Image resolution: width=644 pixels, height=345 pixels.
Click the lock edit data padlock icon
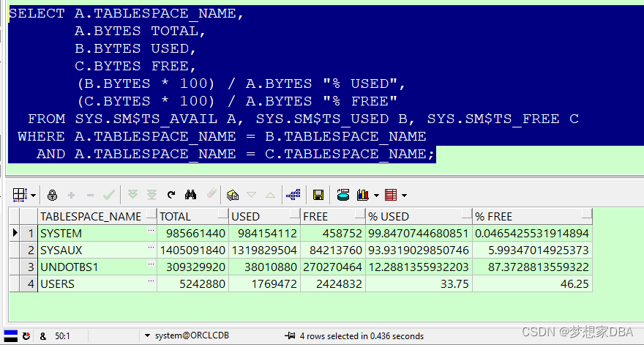coord(52,195)
